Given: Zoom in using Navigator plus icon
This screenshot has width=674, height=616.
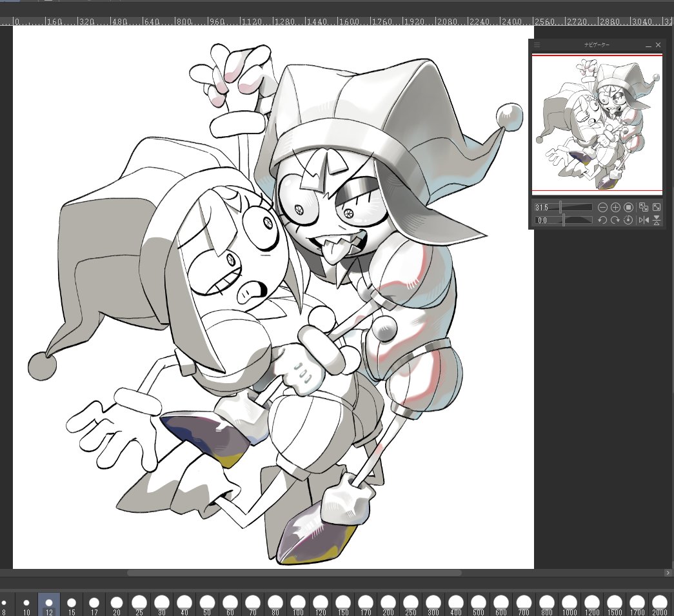Looking at the screenshot, I should click(x=615, y=208).
